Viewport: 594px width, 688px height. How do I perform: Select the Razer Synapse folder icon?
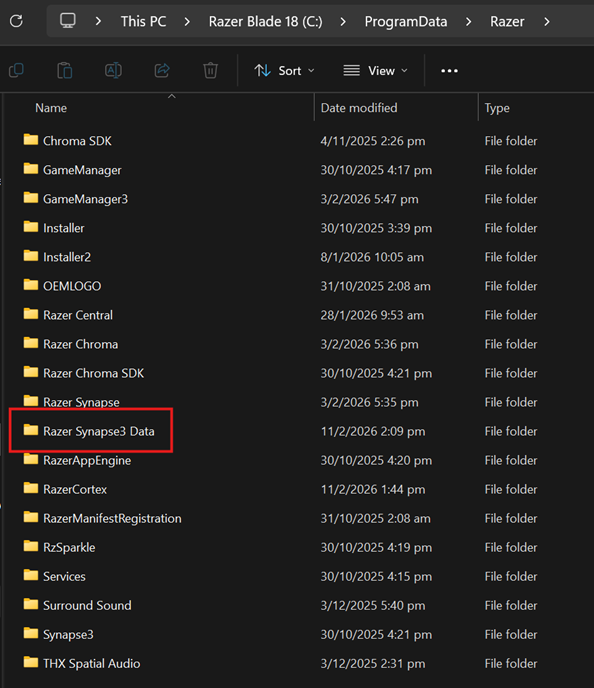pyautogui.click(x=31, y=401)
